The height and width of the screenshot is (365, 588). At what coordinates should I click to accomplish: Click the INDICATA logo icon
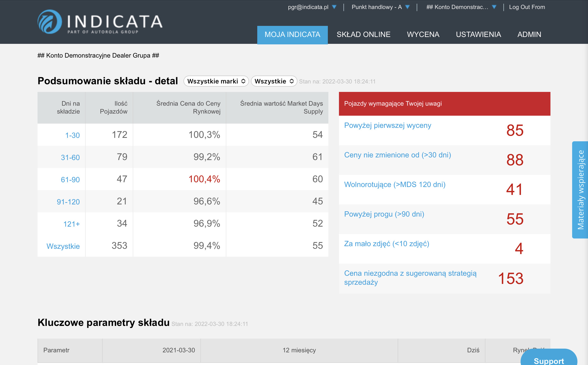click(50, 22)
